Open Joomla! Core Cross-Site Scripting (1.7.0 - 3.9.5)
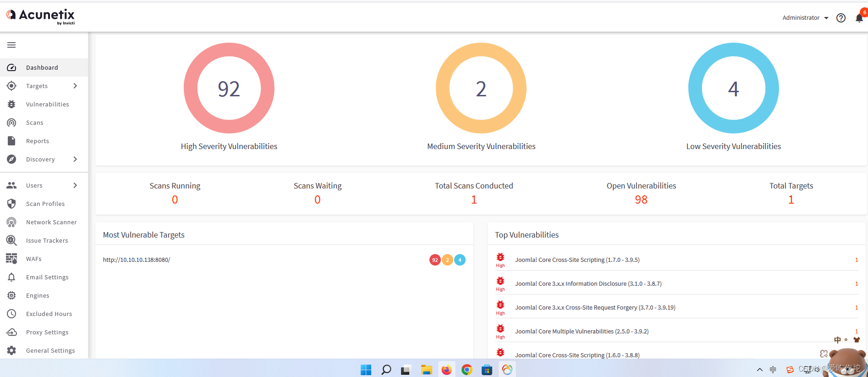The image size is (868, 377). coord(577,260)
